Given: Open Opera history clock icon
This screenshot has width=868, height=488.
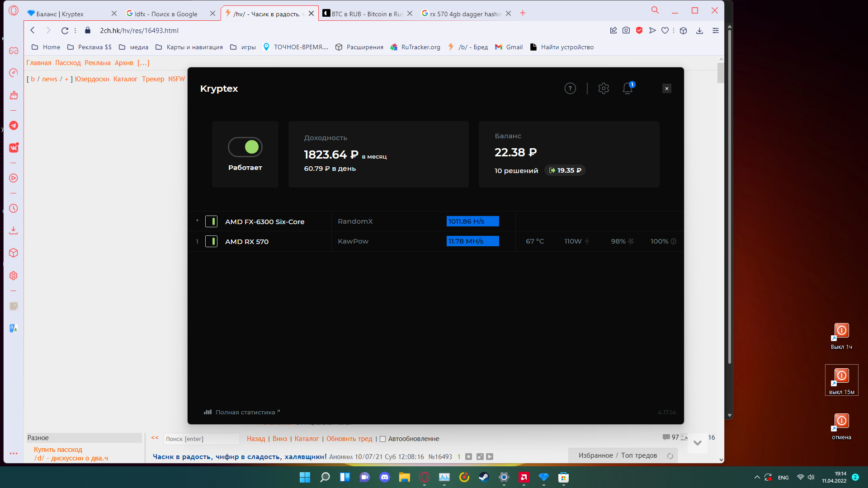Looking at the screenshot, I should coord(14,208).
